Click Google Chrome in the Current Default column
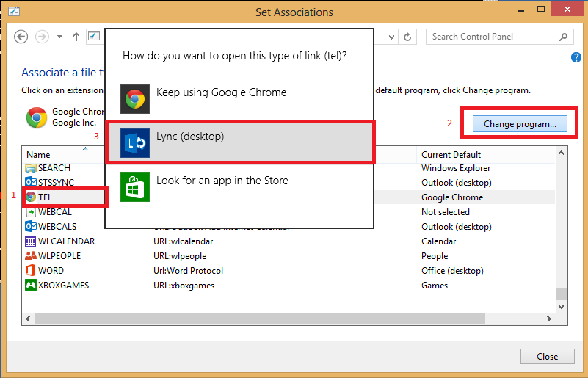The height and width of the screenshot is (378, 588). [x=452, y=197]
